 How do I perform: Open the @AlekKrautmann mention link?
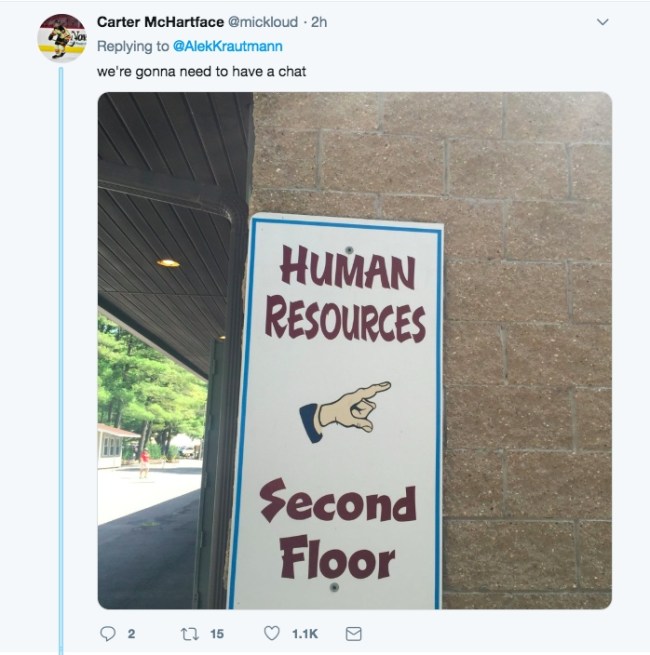(228, 46)
